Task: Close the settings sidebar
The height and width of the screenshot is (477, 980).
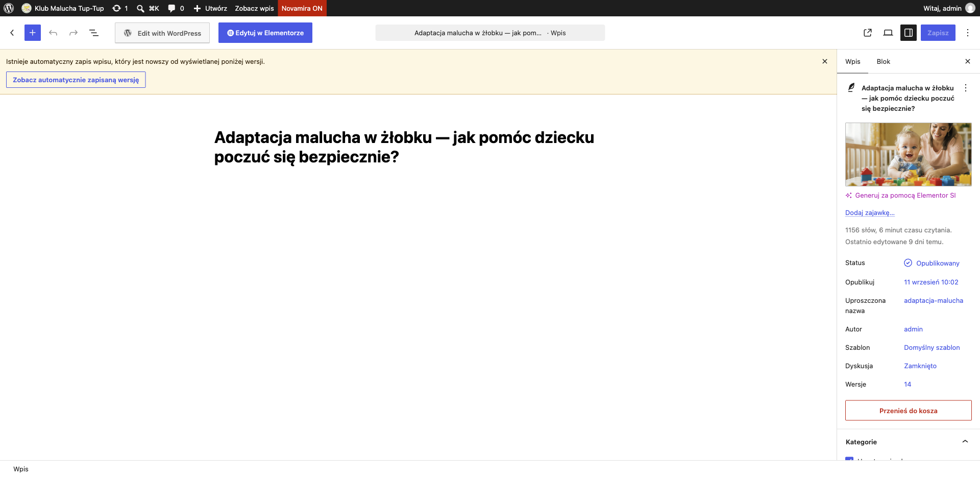Action: (968, 61)
